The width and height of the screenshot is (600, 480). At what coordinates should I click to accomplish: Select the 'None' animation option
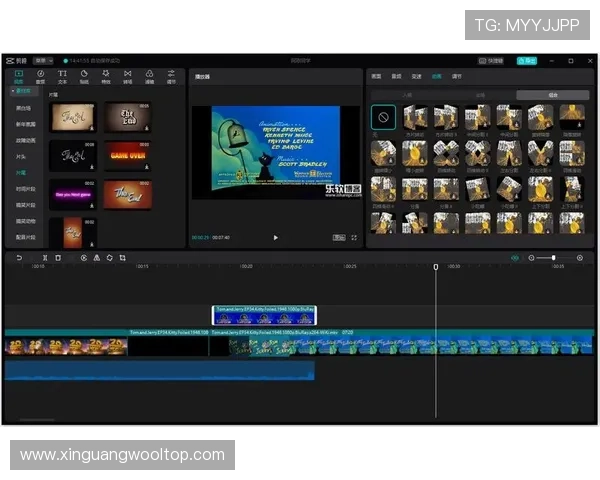click(x=382, y=118)
